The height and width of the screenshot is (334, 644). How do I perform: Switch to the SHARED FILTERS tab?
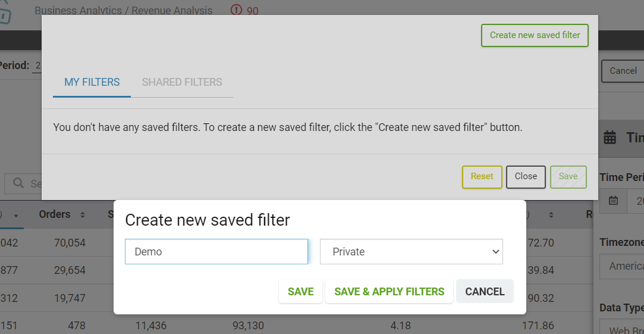(x=182, y=82)
